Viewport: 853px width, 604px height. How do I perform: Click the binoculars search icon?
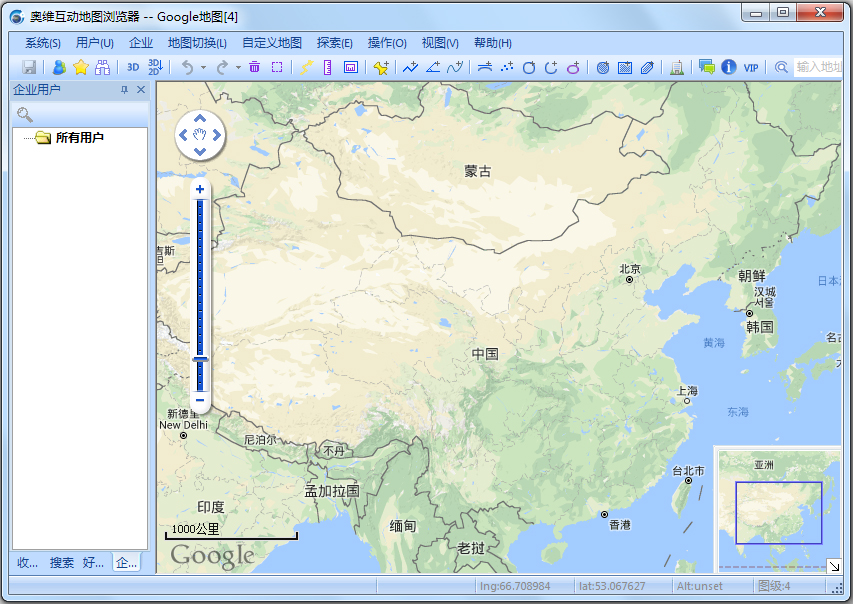[x=102, y=67]
